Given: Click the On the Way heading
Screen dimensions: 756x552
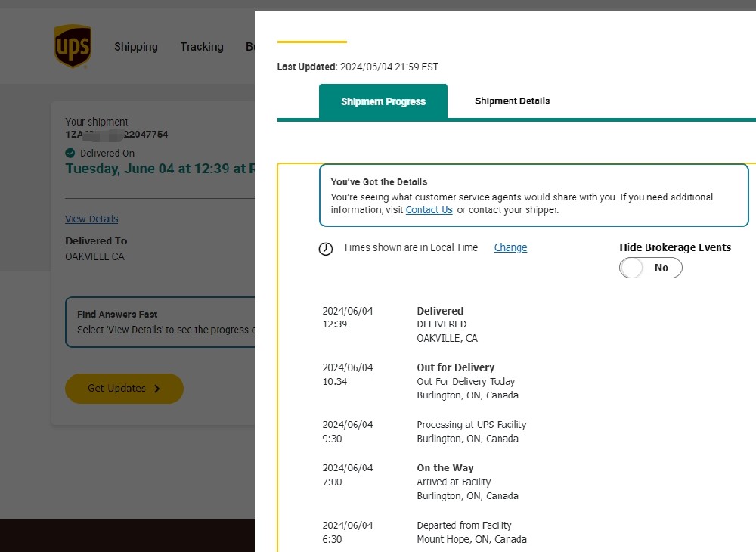Looking at the screenshot, I should 445,467.
